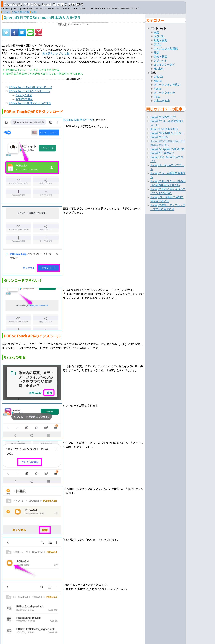Open the Repair your download screenshot
215x644 pixels.
point(32,309)
